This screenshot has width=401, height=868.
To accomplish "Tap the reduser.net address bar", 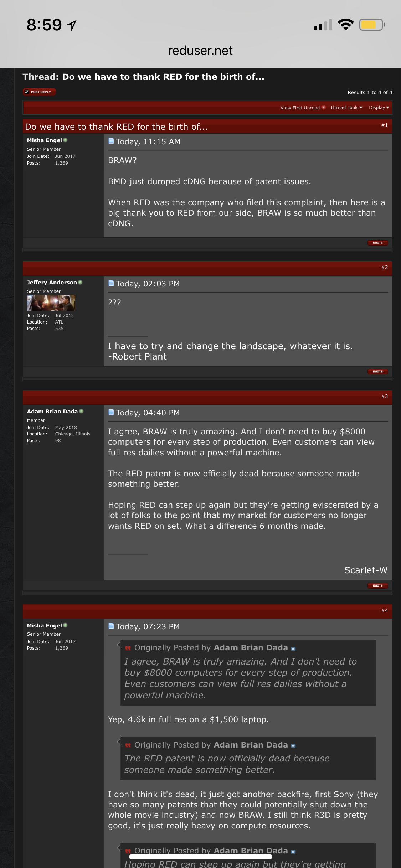I will [200, 51].
